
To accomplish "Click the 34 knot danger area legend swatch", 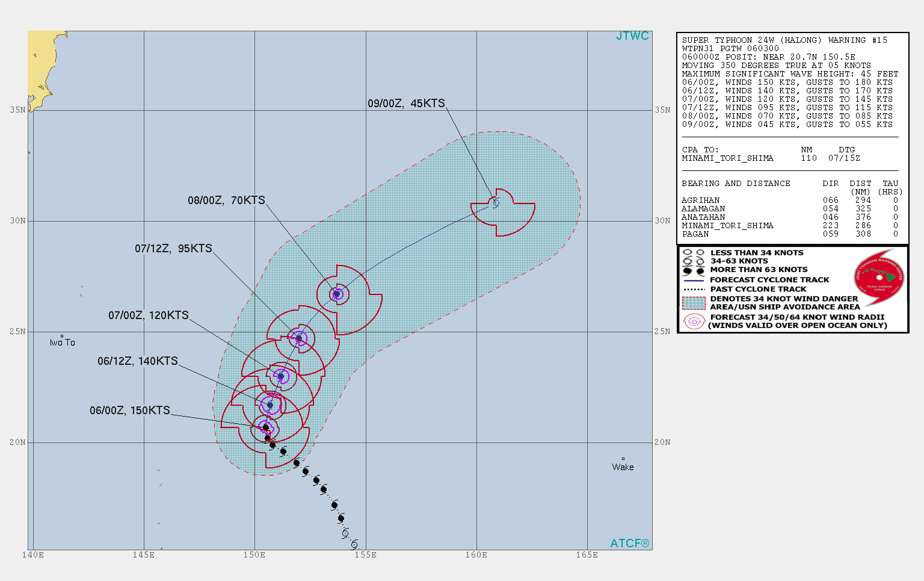I will (x=694, y=302).
